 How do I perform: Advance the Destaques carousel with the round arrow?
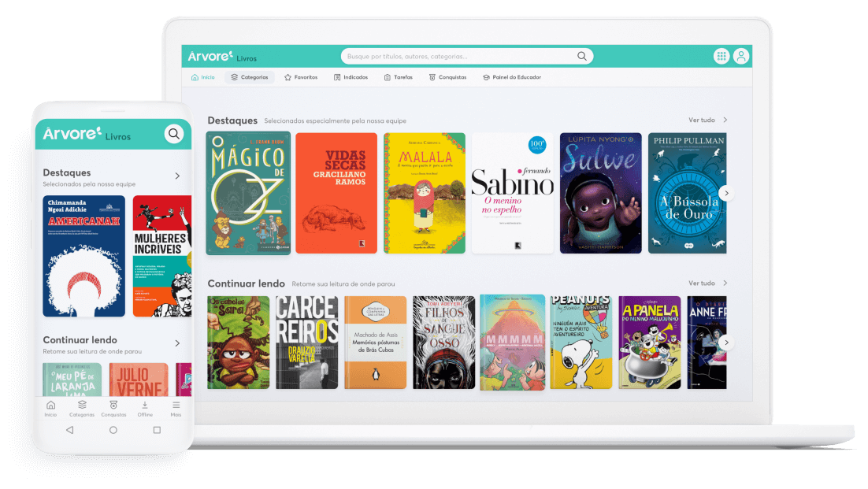click(726, 192)
